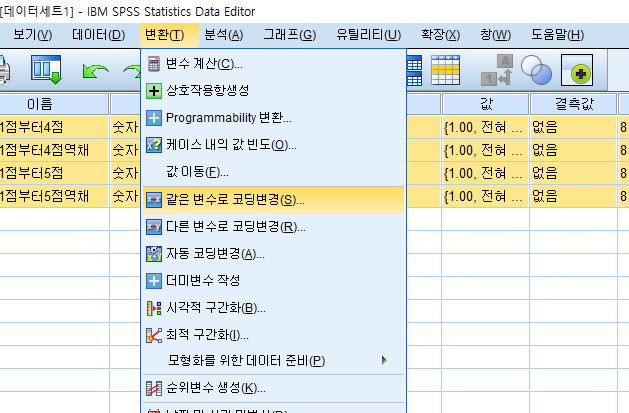Screen dimensions: 629x413
Task: Click the green Undo arrow
Action: click(x=95, y=71)
